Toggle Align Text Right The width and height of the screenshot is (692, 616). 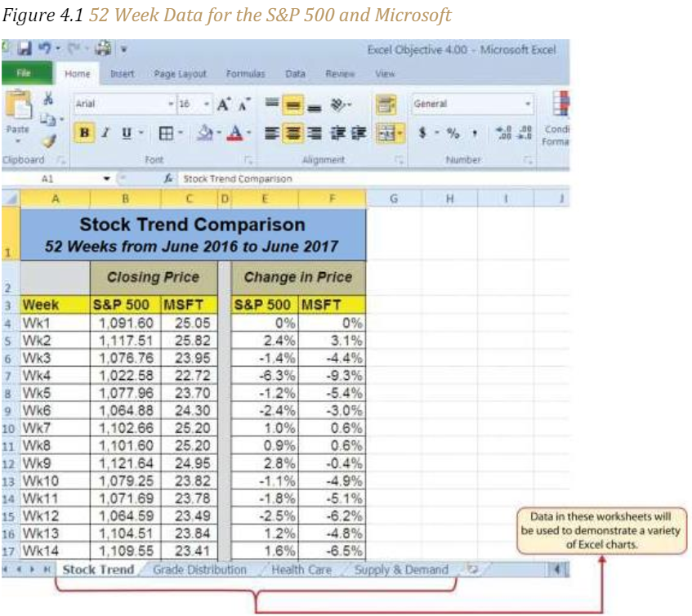(314, 133)
